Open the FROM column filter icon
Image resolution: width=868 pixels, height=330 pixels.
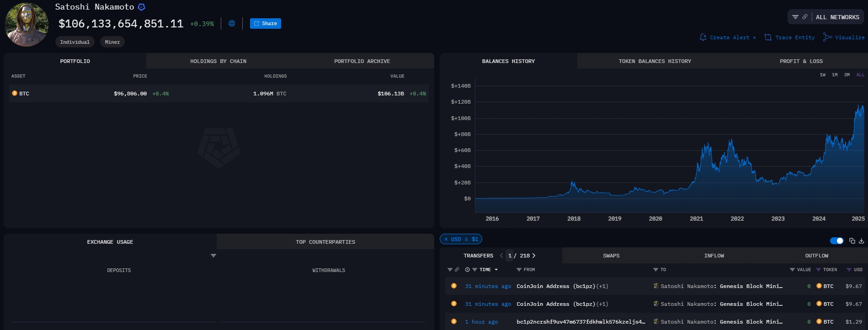(519, 270)
